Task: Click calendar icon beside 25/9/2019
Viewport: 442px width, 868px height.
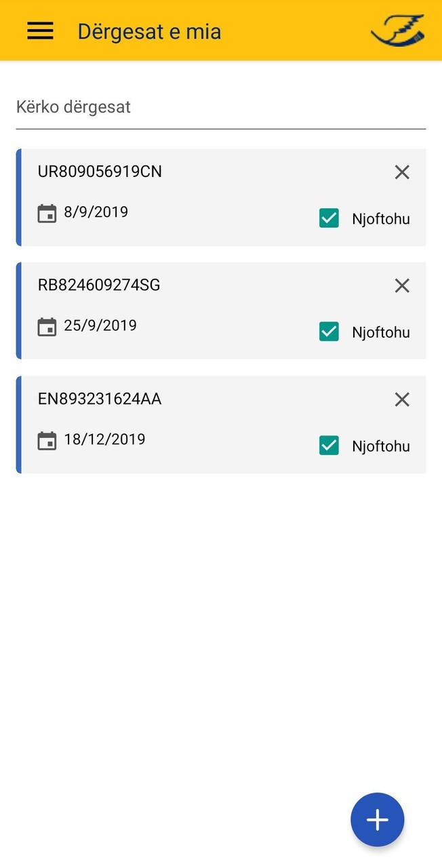Action: coord(47,327)
